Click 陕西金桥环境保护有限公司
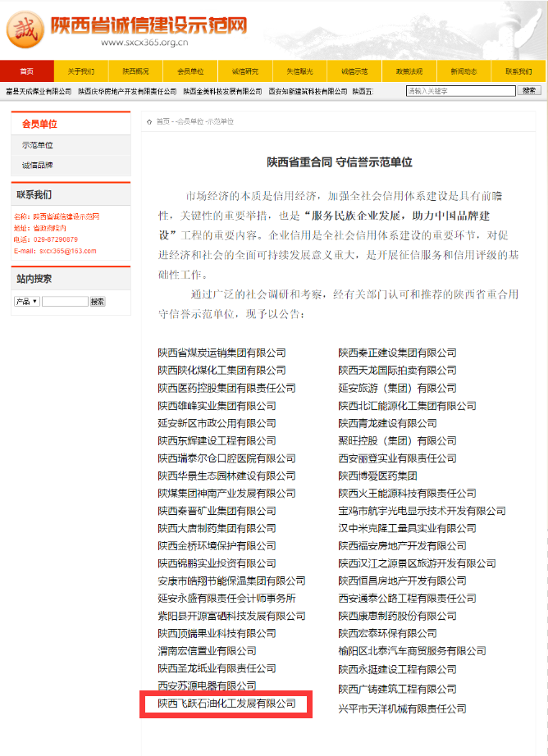548x756 pixels. 217,546
